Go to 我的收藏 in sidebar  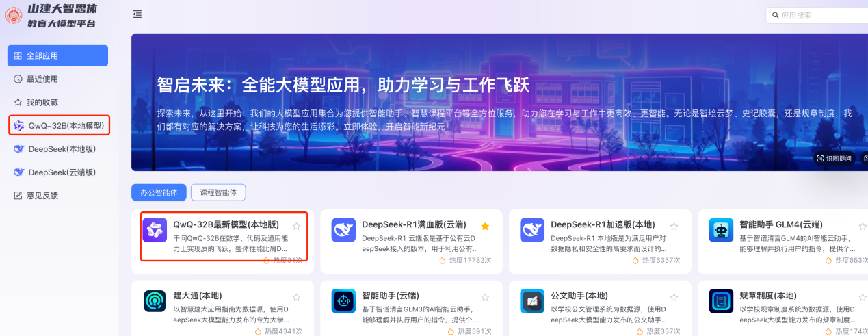tap(42, 102)
